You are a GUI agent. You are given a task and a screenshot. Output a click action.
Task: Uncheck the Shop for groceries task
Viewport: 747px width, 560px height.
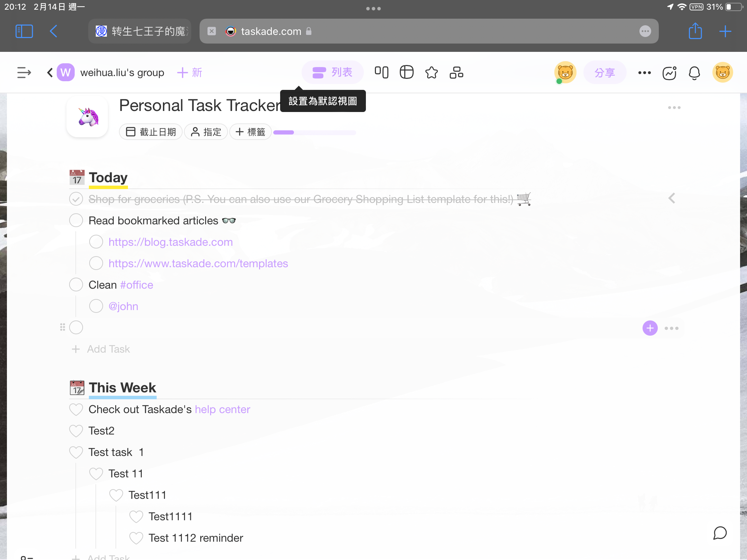pyautogui.click(x=76, y=199)
